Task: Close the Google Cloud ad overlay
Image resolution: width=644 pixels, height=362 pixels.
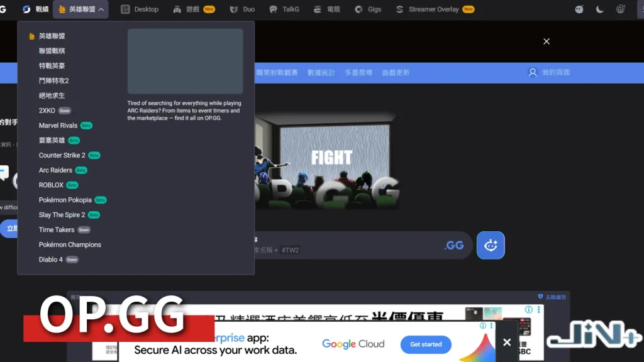Action: pos(507,342)
